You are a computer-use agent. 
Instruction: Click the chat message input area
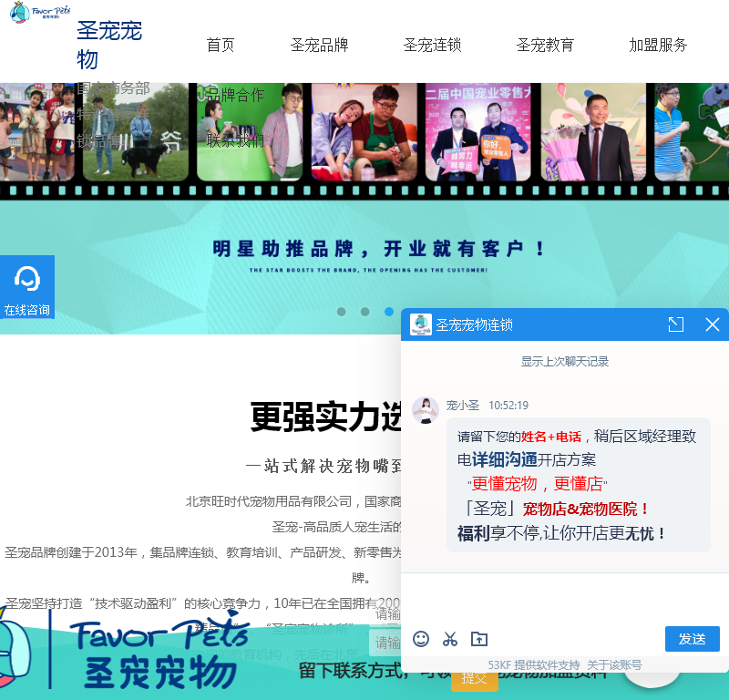[x=565, y=598]
